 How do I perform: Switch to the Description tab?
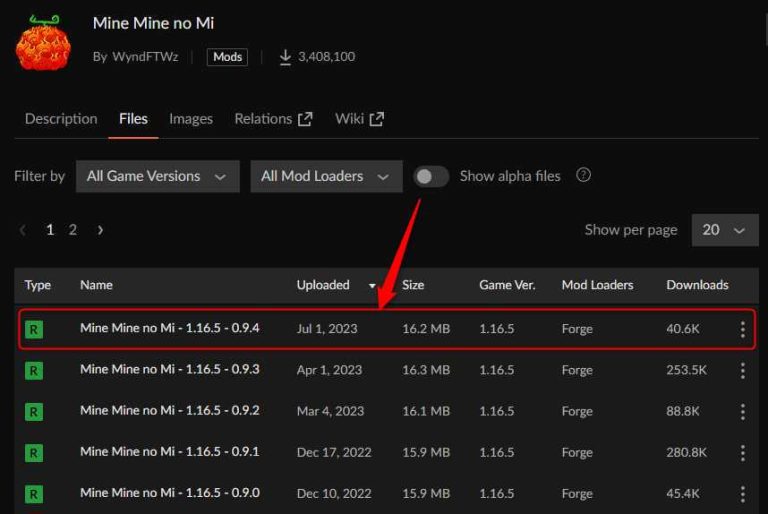click(x=61, y=119)
